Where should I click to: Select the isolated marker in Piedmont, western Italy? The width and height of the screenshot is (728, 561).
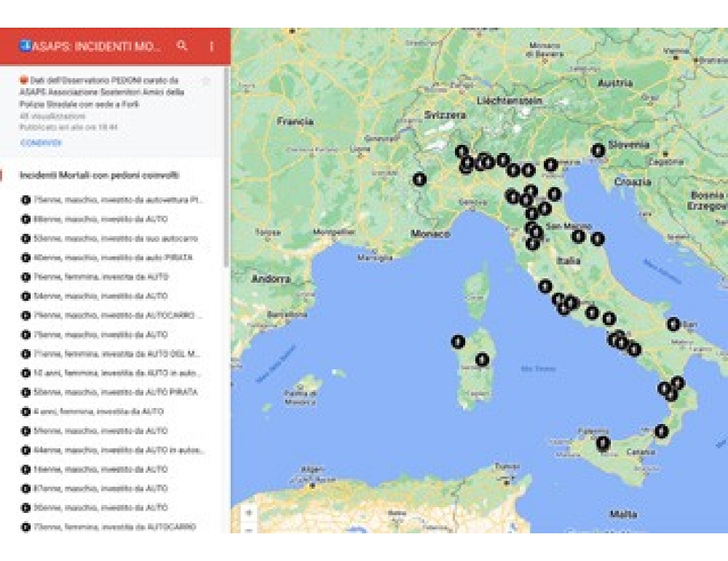click(419, 178)
